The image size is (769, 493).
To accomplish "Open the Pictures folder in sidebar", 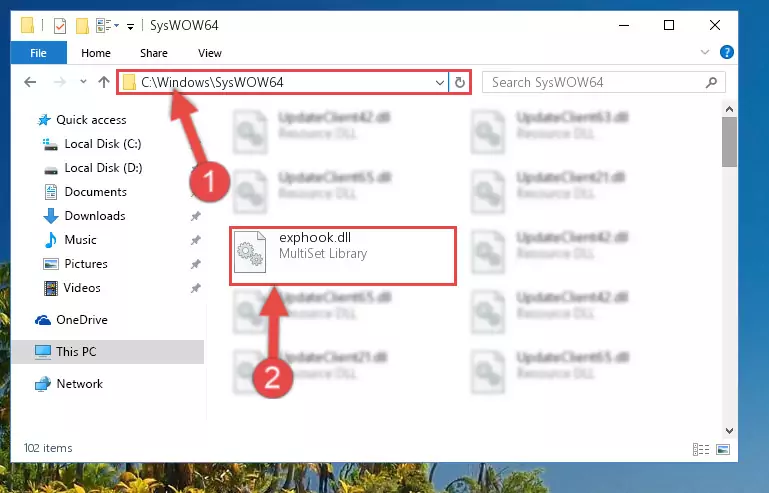I will 86,264.
